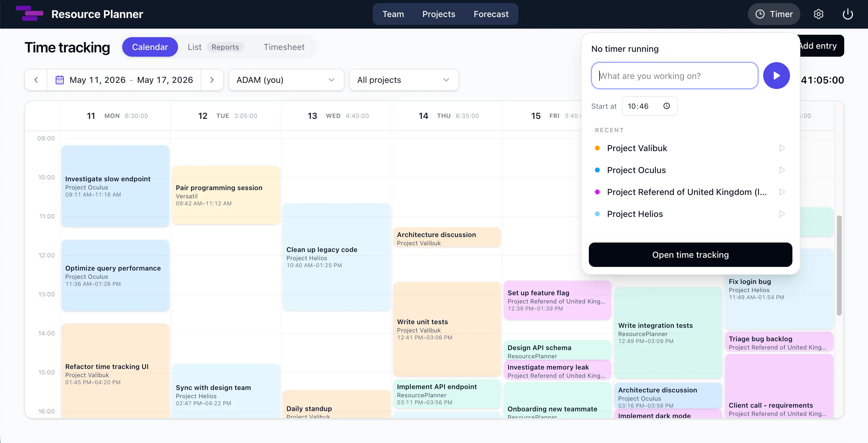Click the Timer button in header

[x=774, y=14]
